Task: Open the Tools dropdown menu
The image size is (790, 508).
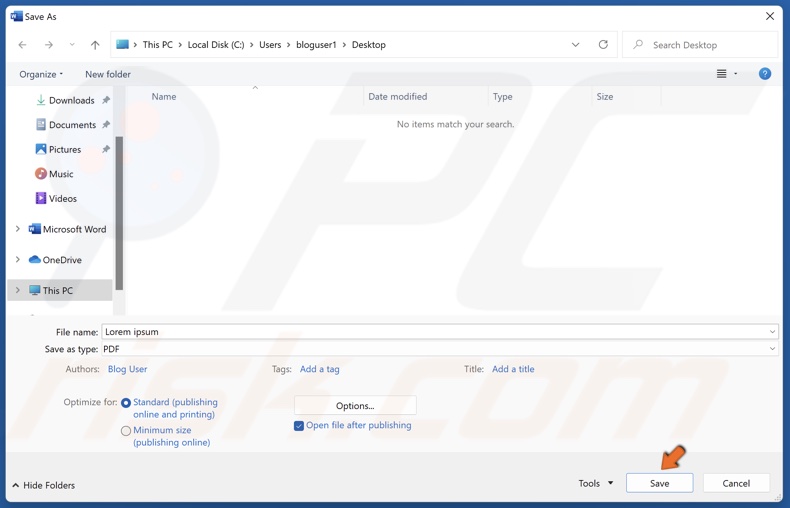Action: pyautogui.click(x=596, y=483)
